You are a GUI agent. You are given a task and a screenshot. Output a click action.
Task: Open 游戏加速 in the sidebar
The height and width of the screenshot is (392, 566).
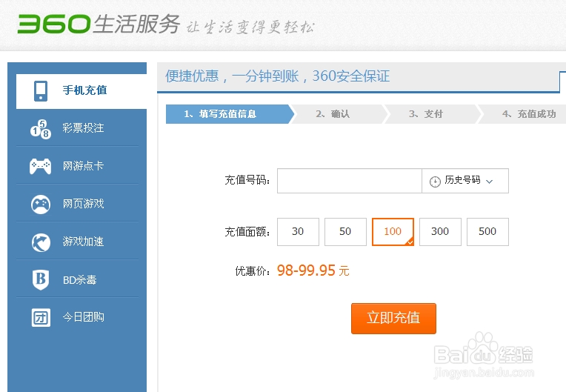[x=77, y=242]
